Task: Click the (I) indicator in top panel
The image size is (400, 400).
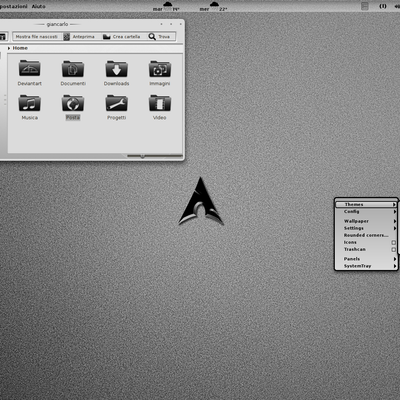Action: (x=383, y=6)
